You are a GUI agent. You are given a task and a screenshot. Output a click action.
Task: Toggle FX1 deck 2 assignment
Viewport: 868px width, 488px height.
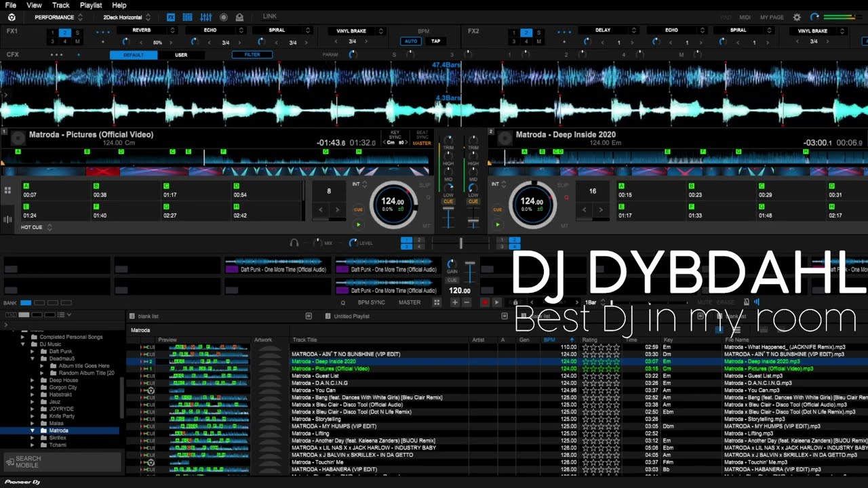click(x=64, y=33)
